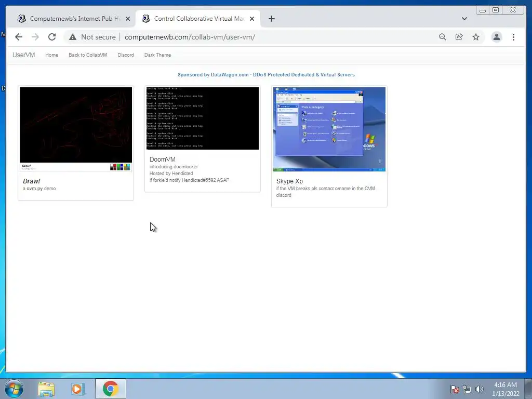Click the Draw! card title
The width and height of the screenshot is (532, 399).
pos(31,181)
